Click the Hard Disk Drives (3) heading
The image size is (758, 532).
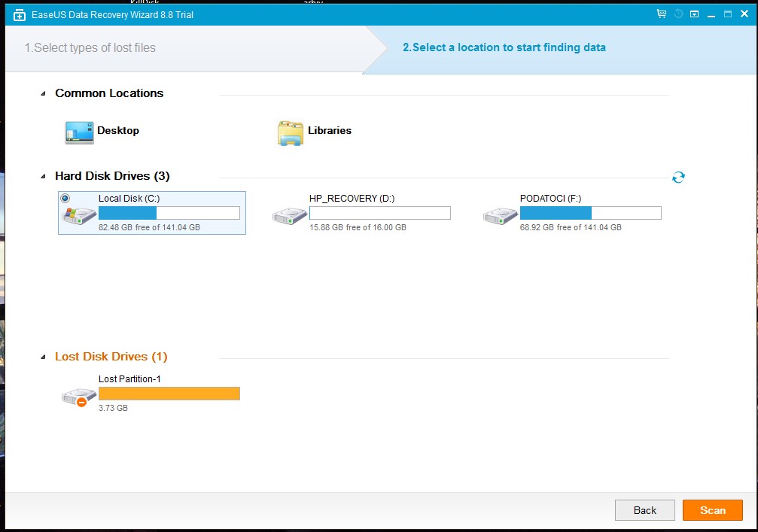[112, 176]
